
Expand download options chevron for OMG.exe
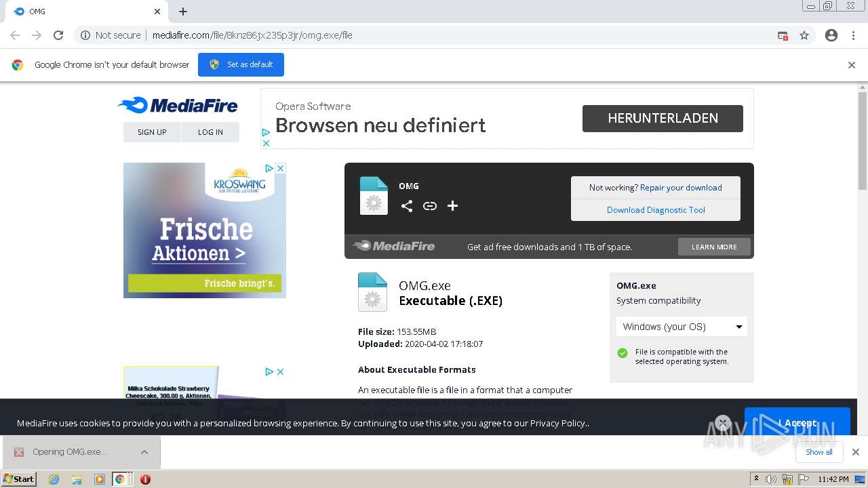pos(144,452)
